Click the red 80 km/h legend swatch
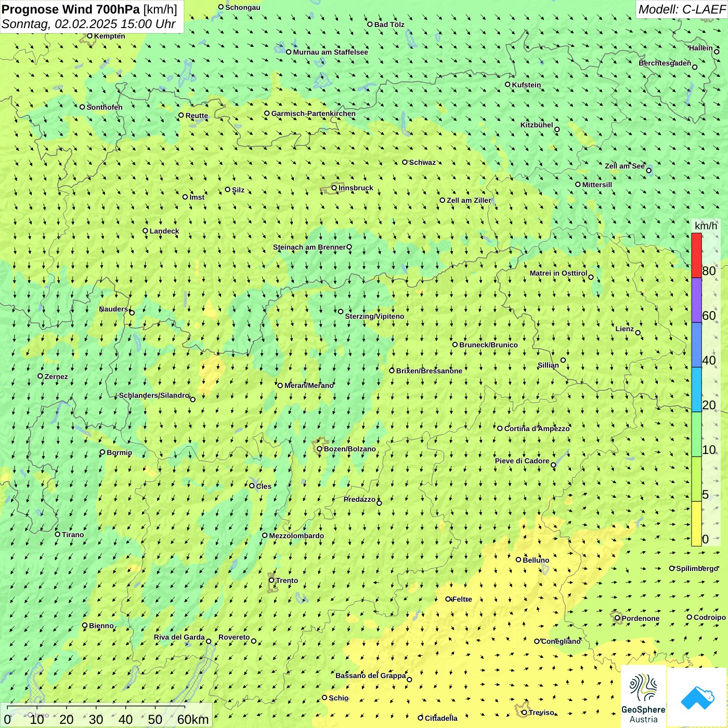Viewport: 728px width, 728px height. pos(696,255)
